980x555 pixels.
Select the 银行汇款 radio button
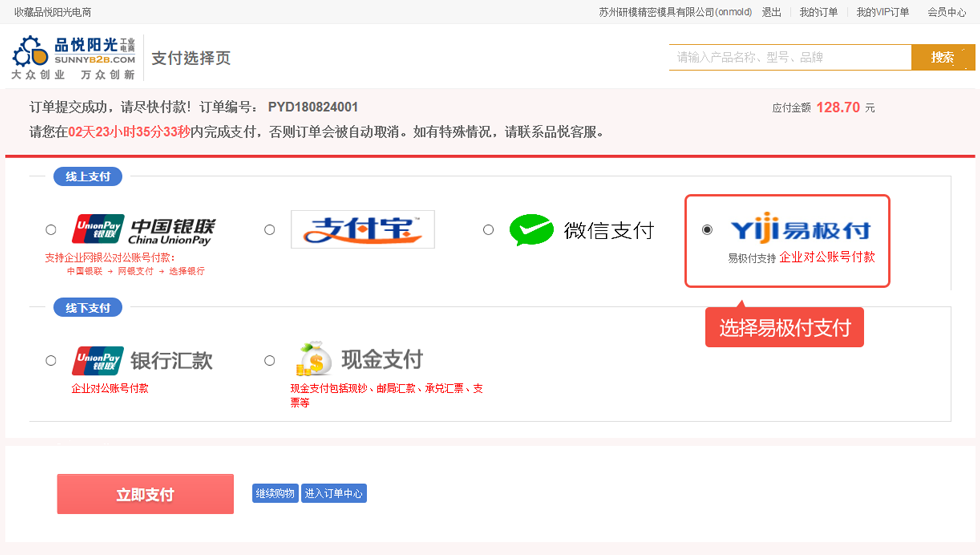[51, 361]
